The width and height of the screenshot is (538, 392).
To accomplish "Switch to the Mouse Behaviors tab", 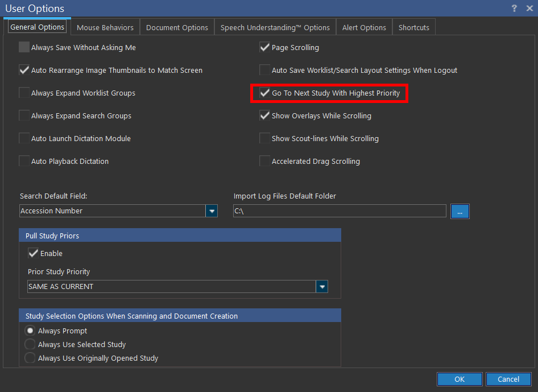I will click(105, 27).
